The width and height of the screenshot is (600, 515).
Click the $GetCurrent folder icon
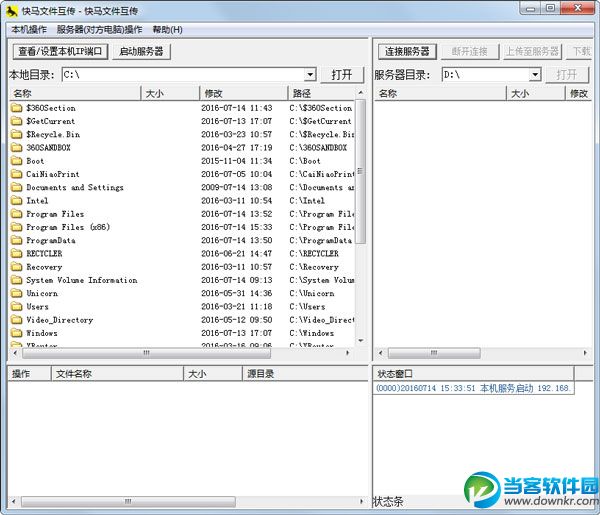coord(16,121)
